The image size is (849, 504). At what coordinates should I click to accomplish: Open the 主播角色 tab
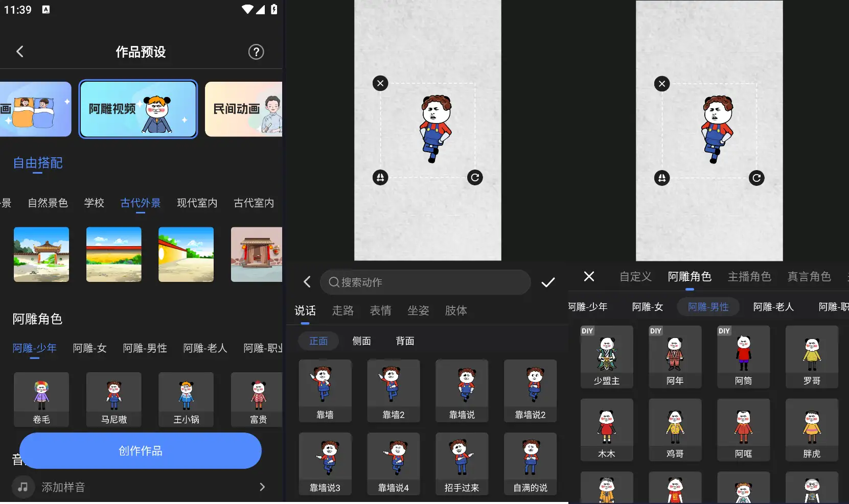pos(750,276)
